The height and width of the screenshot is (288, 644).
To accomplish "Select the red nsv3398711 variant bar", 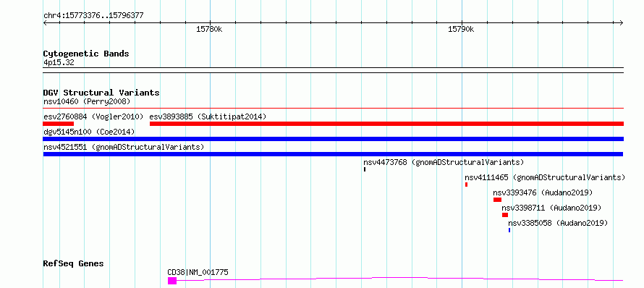I will 505,215.
